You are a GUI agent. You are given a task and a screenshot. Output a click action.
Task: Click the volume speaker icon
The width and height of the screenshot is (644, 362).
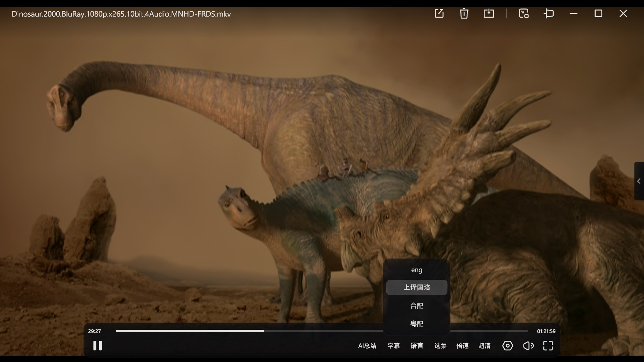pos(528,346)
